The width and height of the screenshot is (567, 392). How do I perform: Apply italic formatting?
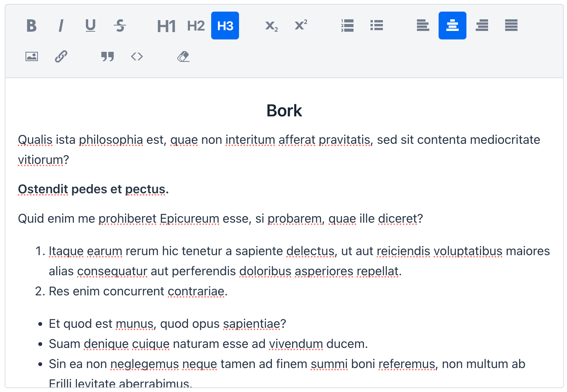(x=61, y=26)
